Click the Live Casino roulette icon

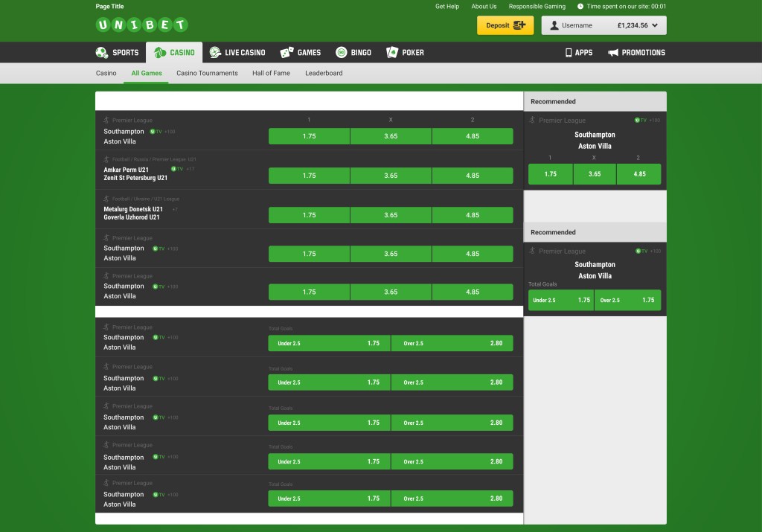215,53
